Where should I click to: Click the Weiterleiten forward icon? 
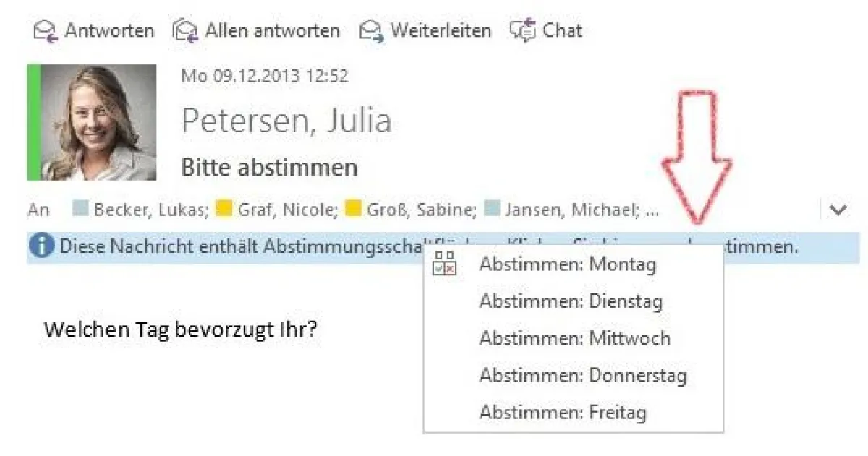[x=373, y=30]
